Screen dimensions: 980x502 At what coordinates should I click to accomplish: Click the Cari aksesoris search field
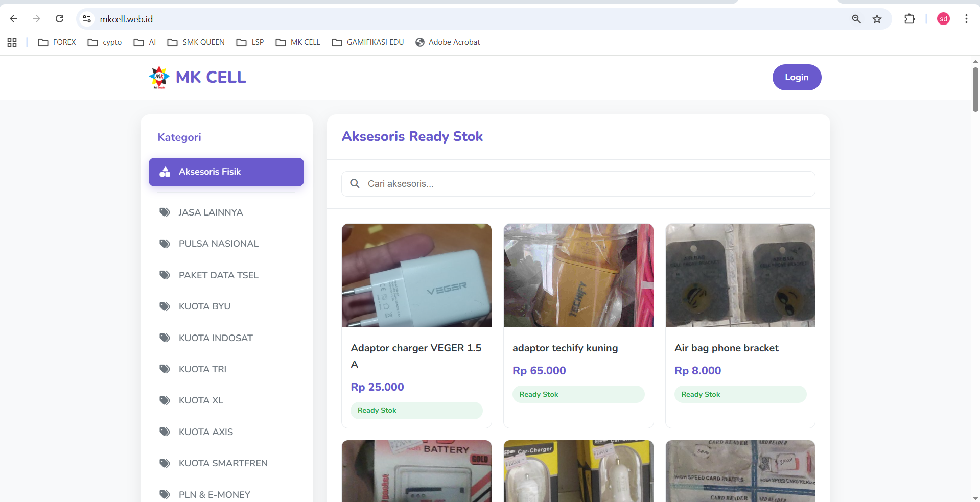[x=578, y=184]
